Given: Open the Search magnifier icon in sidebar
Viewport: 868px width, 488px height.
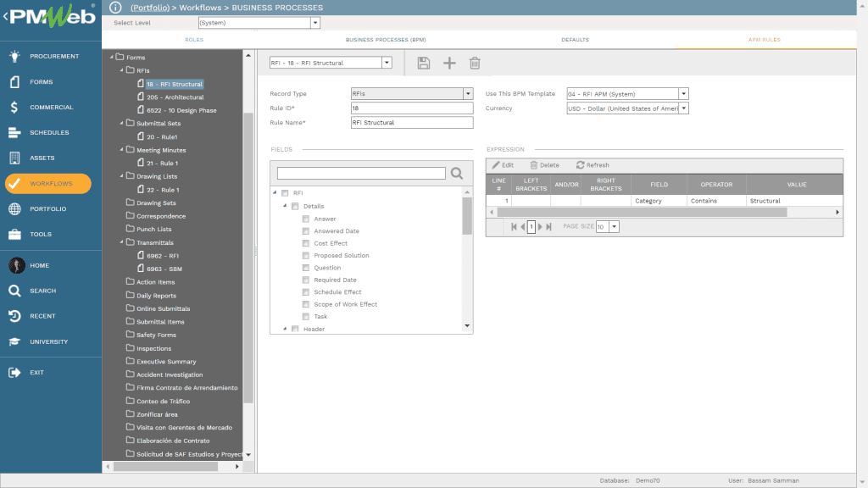Looking at the screenshot, I should pos(15,291).
